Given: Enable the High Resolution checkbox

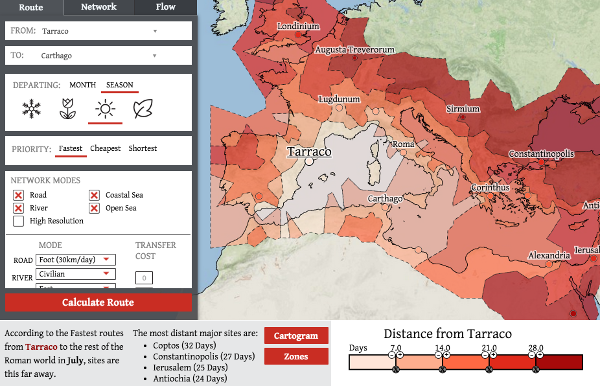Looking at the screenshot, I should (x=18, y=221).
